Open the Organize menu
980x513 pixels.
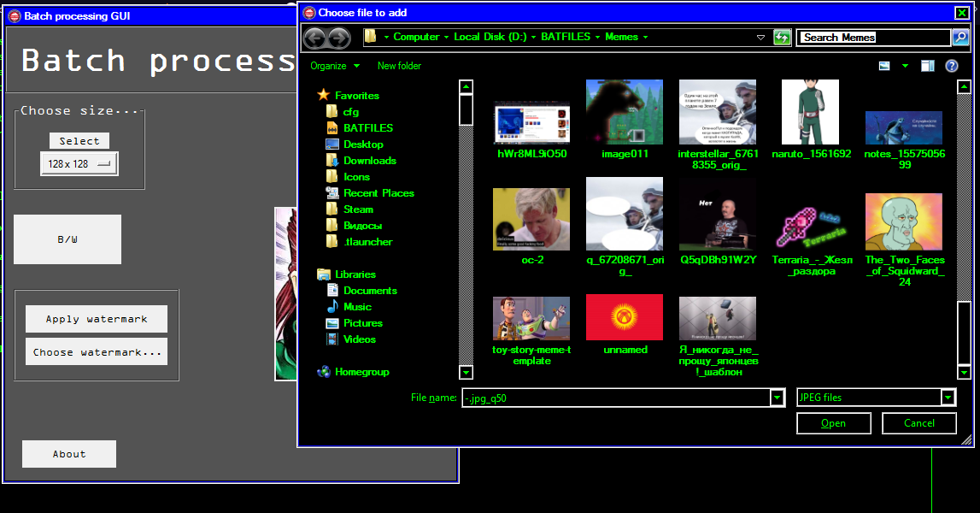tap(335, 66)
